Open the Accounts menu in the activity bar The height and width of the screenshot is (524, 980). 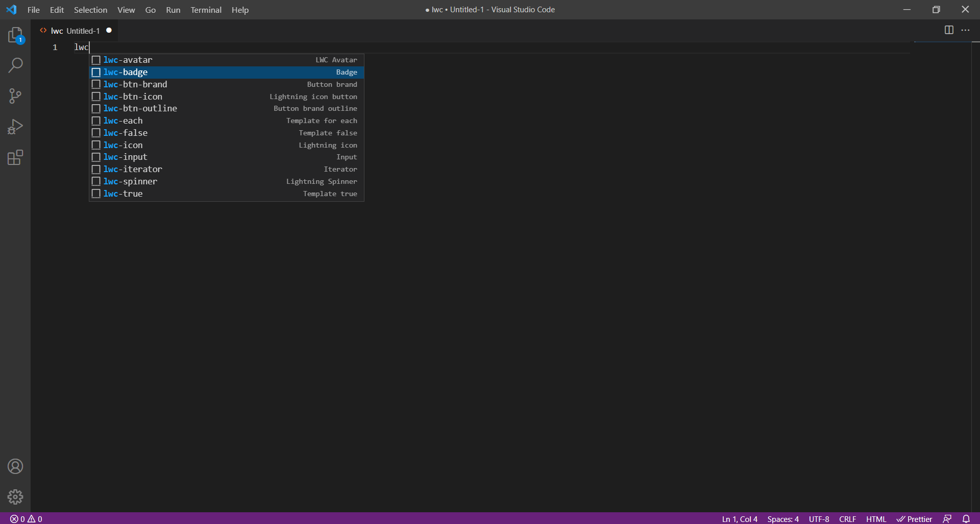coord(15,466)
